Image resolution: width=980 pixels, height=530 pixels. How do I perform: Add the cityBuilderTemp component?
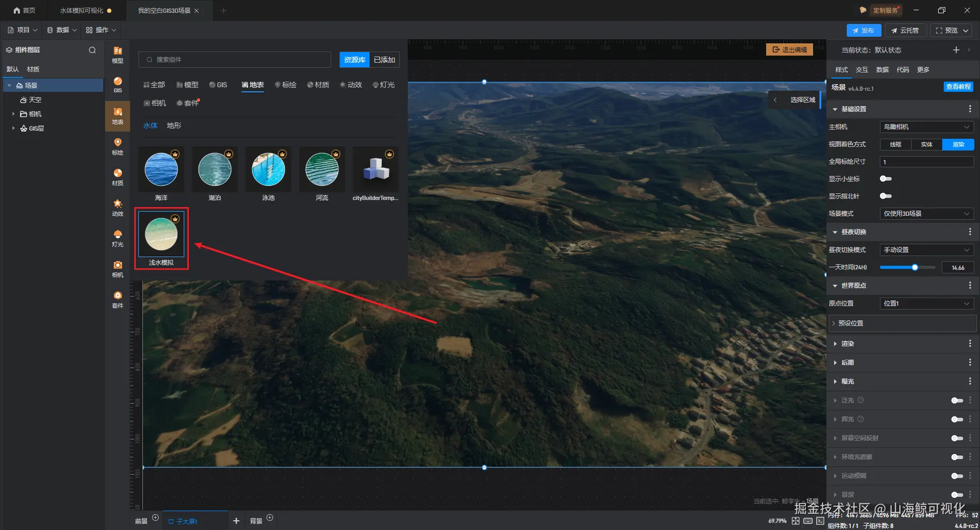(376, 174)
